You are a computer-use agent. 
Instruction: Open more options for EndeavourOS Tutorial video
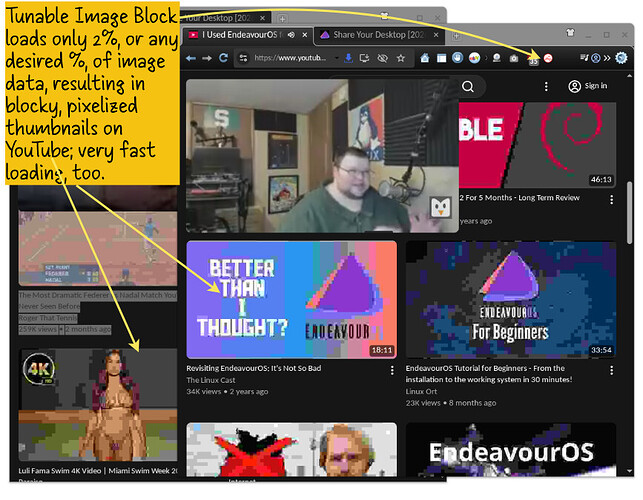tap(611, 370)
